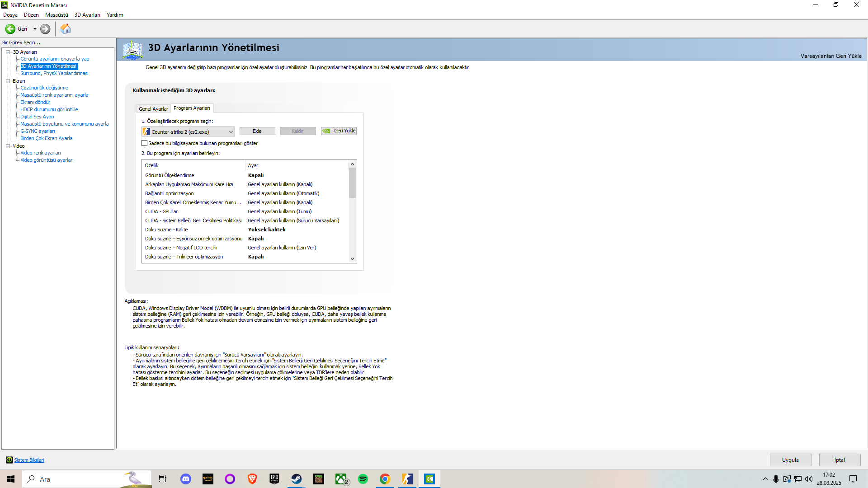Open Masaüstü renk ayarlarını ayarla
868x488 pixels.
coord(54,95)
